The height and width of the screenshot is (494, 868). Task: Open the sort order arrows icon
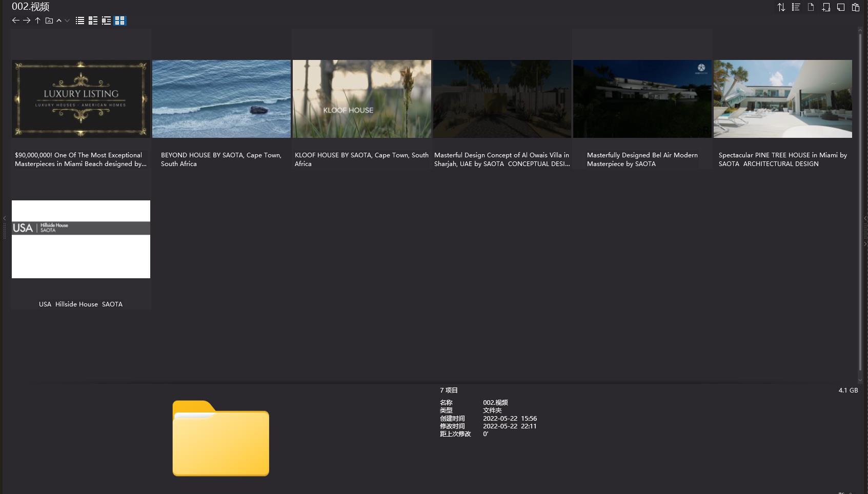coord(781,7)
